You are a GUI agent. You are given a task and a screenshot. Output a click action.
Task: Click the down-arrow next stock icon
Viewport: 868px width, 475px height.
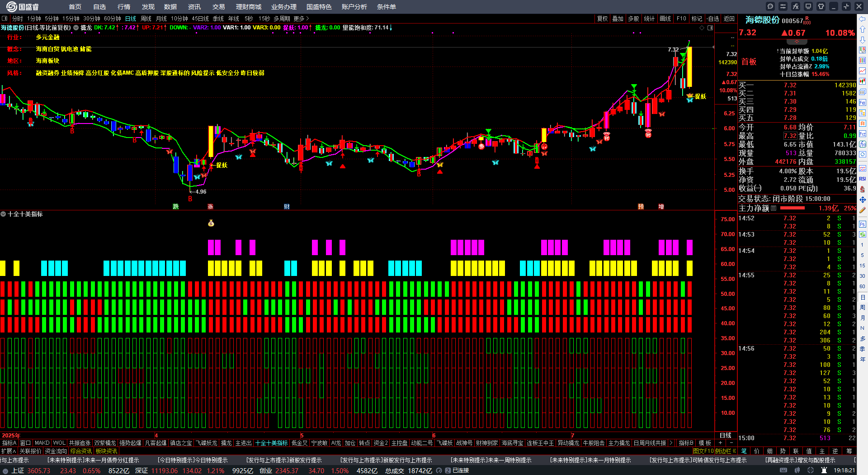[863, 39]
